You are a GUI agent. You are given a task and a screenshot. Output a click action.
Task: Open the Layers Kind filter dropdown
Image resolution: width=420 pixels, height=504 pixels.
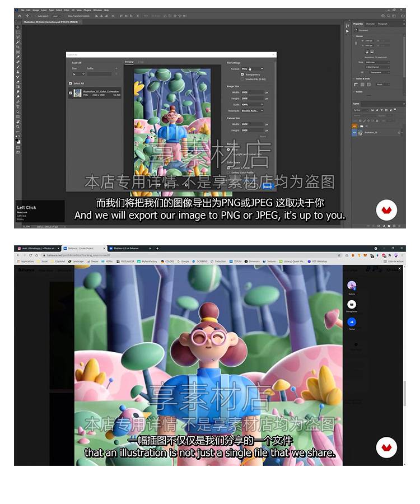pyautogui.click(x=361, y=110)
